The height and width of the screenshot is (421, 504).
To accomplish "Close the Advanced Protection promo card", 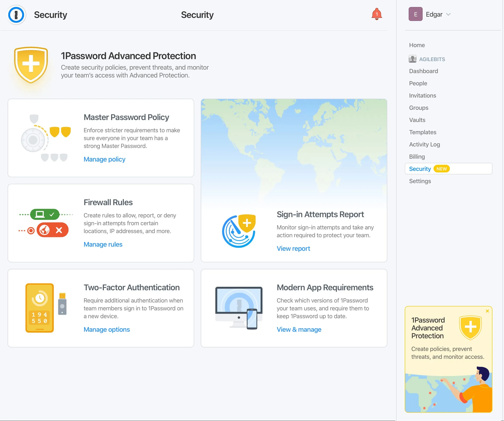I will 487,311.
